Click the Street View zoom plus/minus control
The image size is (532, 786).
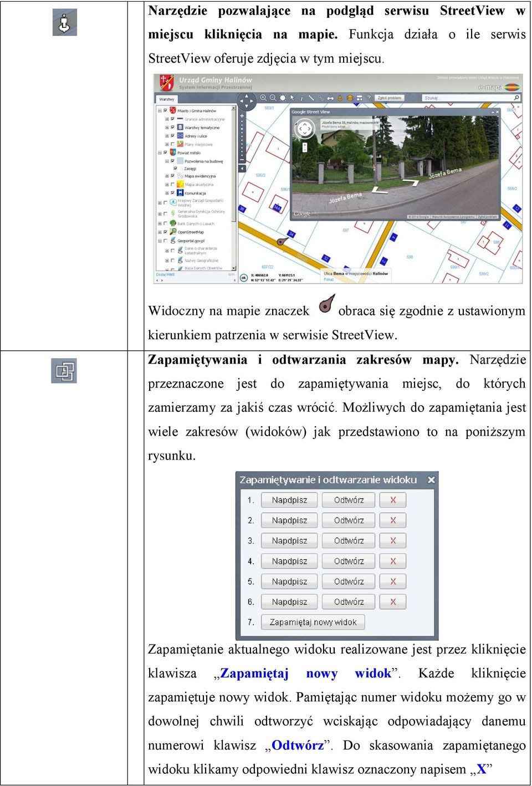[304, 148]
